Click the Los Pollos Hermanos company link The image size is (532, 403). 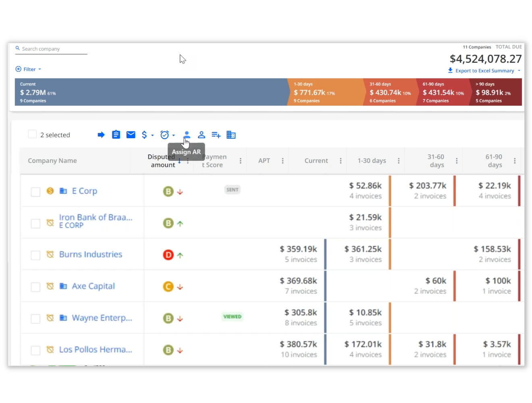tap(96, 349)
